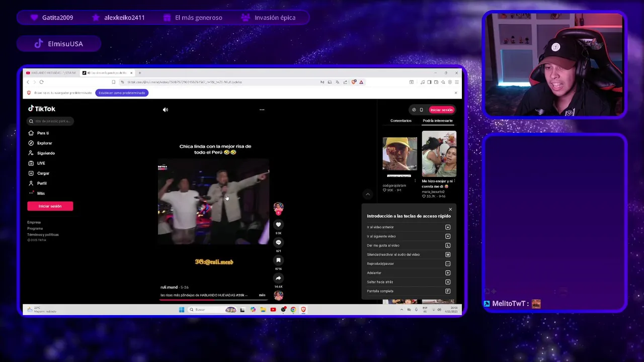Click the F key icon for fullscreen
The image size is (644, 362).
click(x=448, y=291)
